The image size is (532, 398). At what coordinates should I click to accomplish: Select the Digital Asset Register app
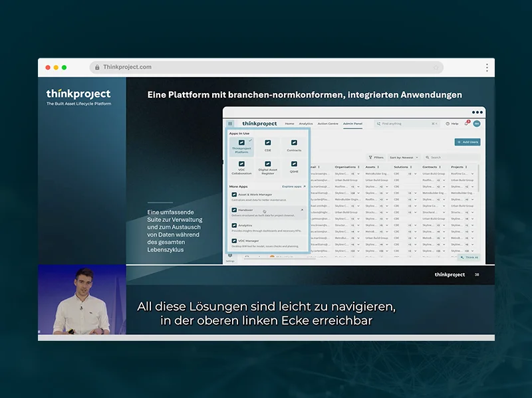coord(268,166)
